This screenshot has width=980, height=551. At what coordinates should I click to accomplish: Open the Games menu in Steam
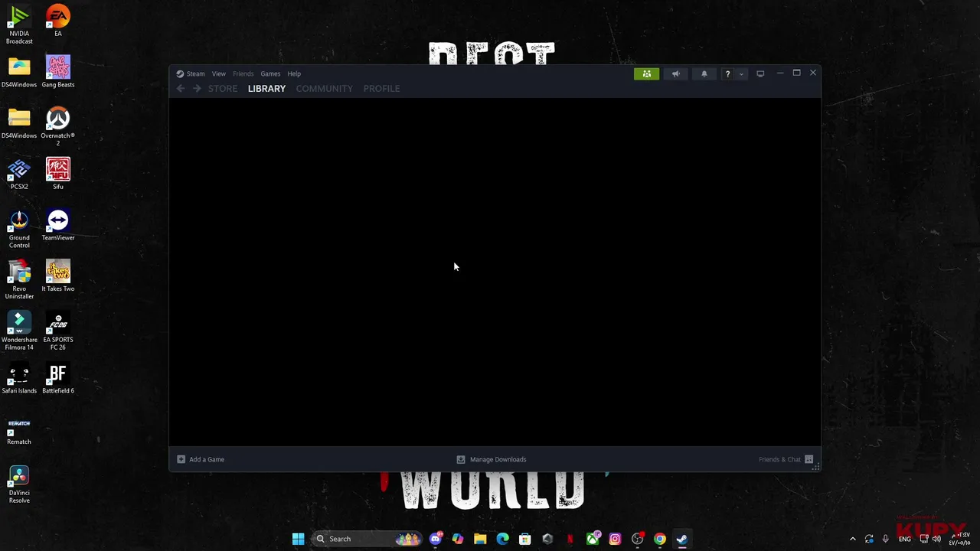point(270,73)
